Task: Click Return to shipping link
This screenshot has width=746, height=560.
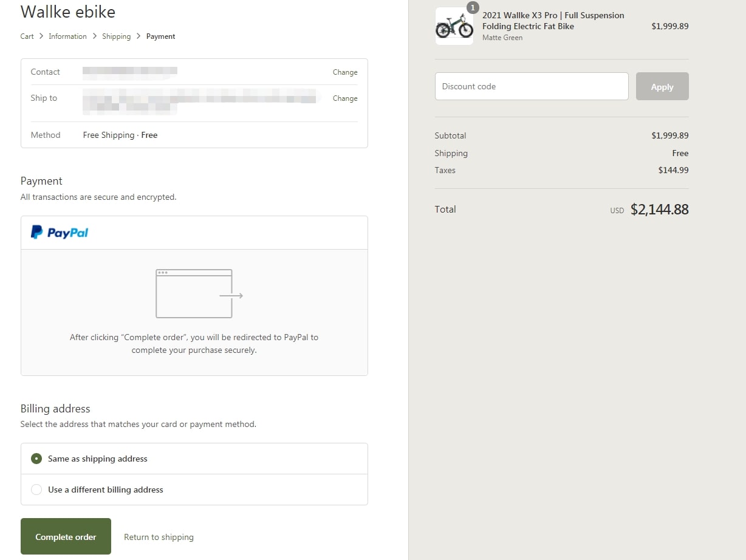Action: [x=159, y=537]
